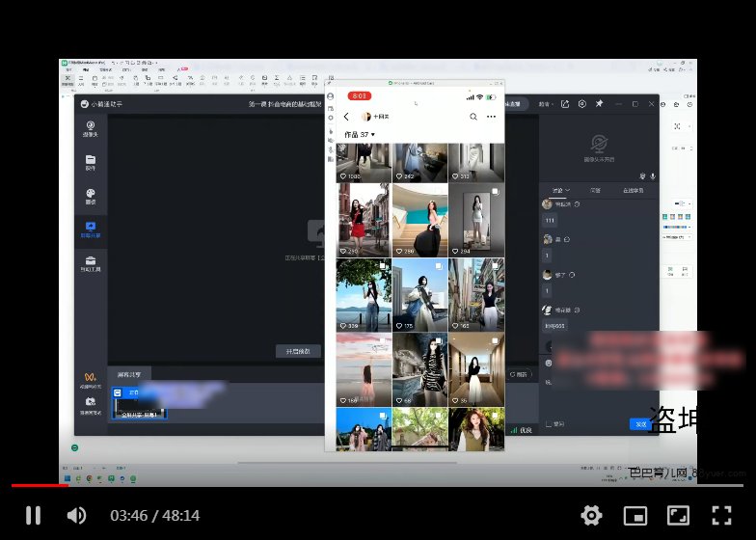The width and height of the screenshot is (756, 540).
Task: Click the fit-to-screen icon in background panel
Action: pyautogui.click(x=677, y=126)
